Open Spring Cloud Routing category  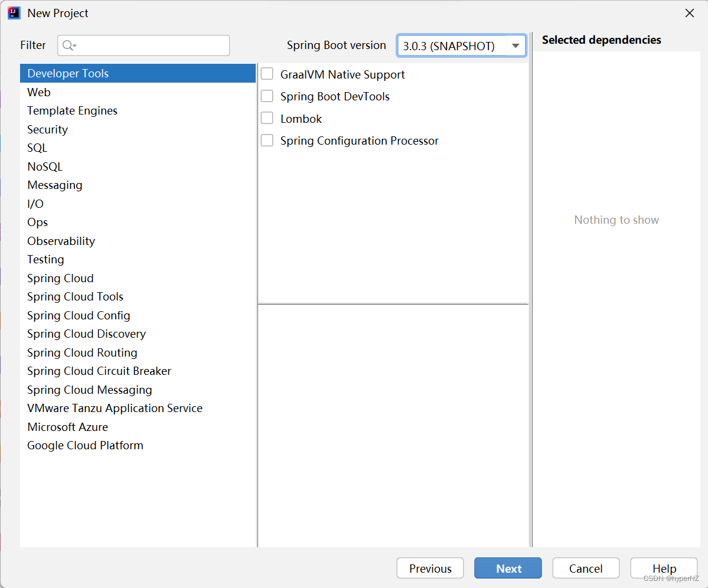(138, 353)
